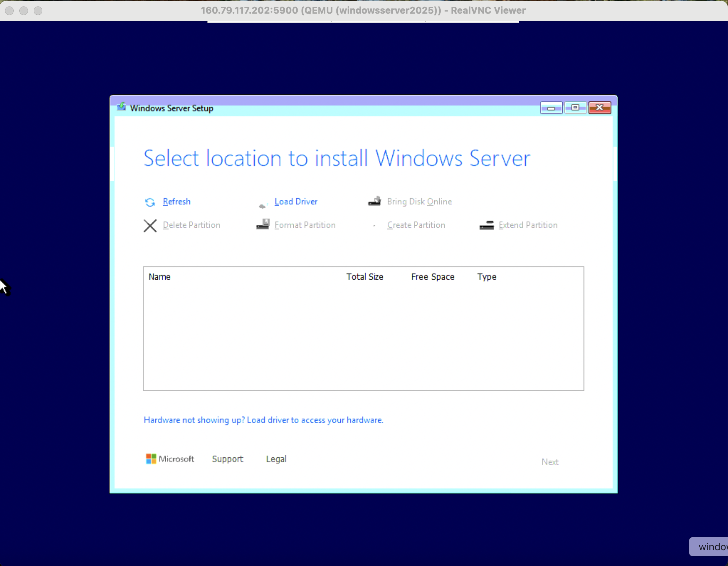
Task: Click the Delete Partition X icon
Action: (x=150, y=226)
